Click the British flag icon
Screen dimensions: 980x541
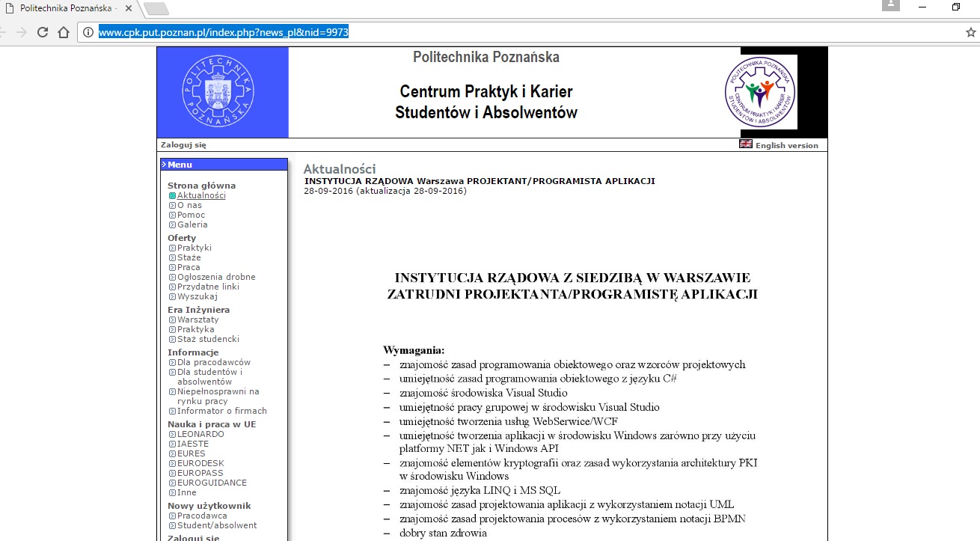pyautogui.click(x=746, y=144)
